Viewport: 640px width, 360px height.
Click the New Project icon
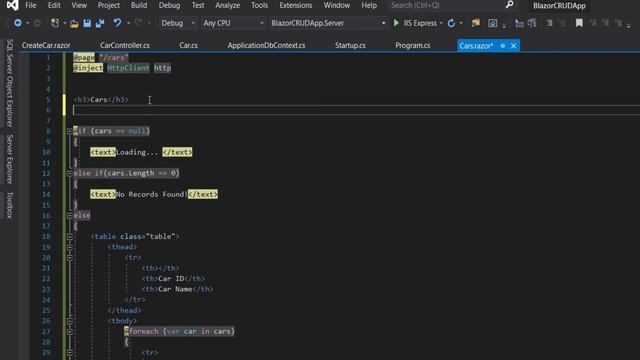click(x=54, y=23)
